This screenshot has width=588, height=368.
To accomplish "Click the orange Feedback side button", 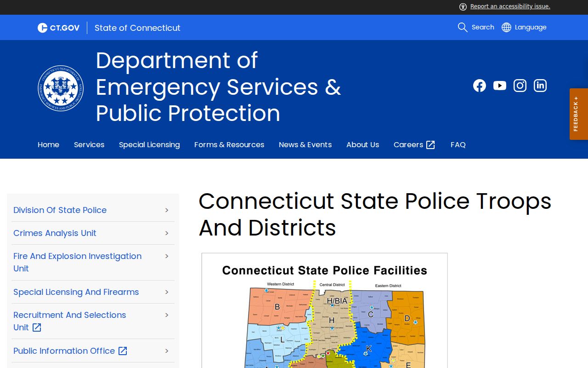I will 579,114.
